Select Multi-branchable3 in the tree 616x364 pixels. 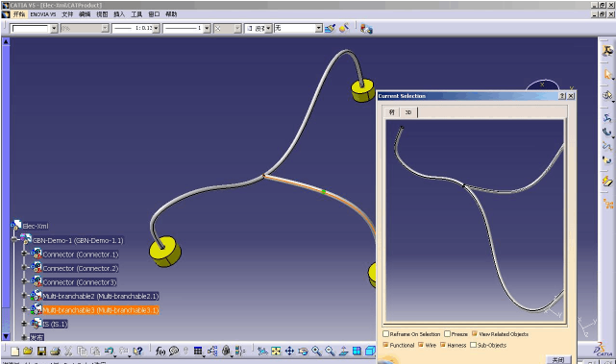[101, 310]
